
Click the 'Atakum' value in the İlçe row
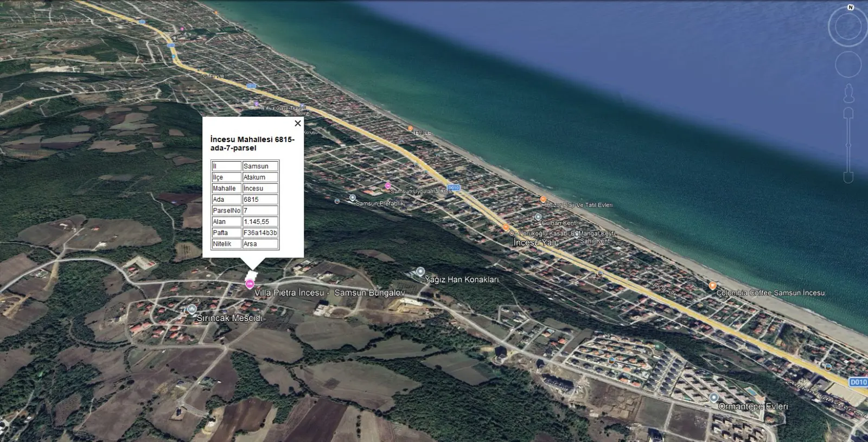tap(260, 177)
